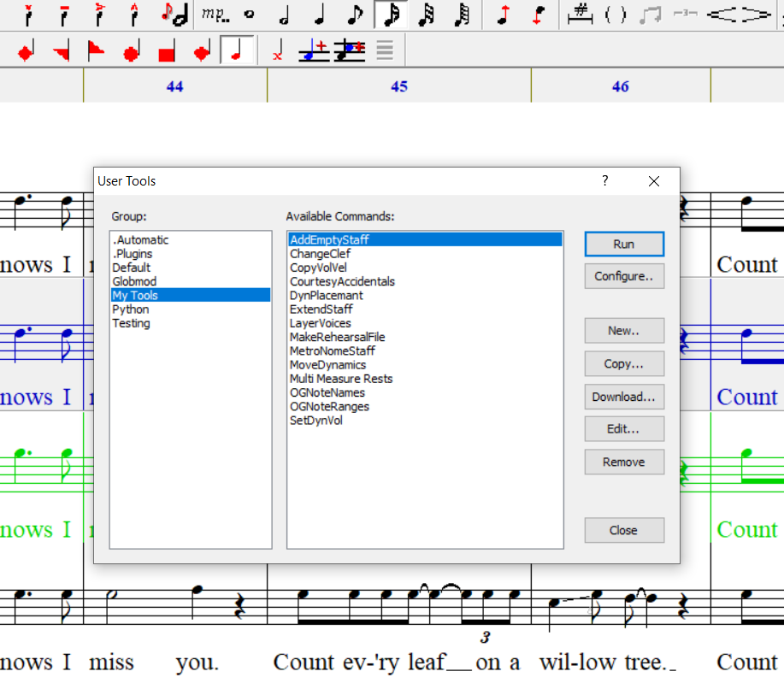Click the grayed triplet bracket icon
Screen dimensions: 784x695
pos(686,15)
